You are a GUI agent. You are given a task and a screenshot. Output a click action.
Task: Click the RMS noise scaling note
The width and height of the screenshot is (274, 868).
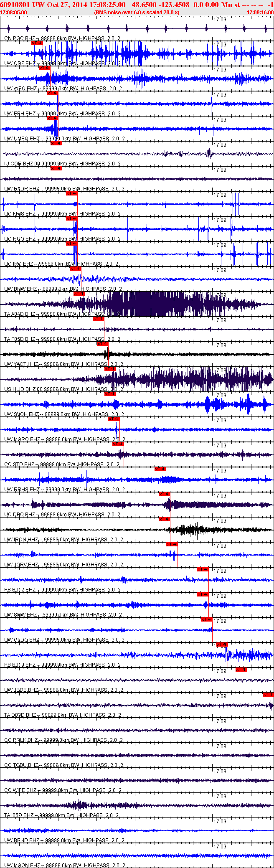(x=137, y=13)
